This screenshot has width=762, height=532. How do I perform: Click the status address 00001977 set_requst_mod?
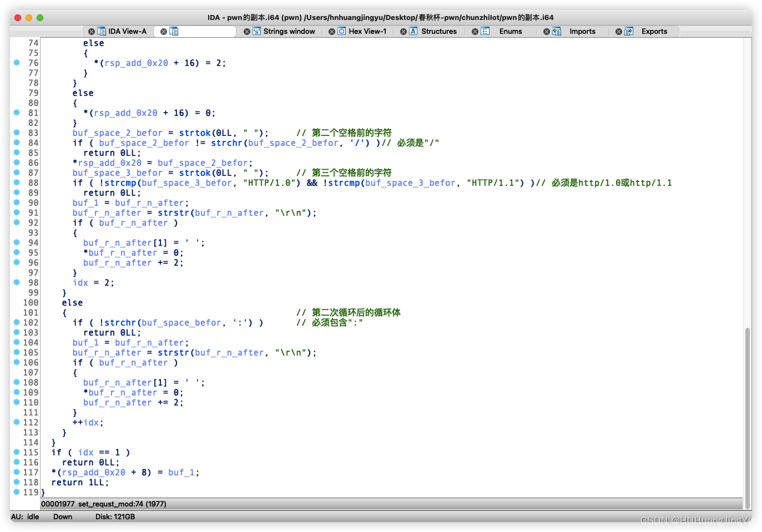point(104,504)
